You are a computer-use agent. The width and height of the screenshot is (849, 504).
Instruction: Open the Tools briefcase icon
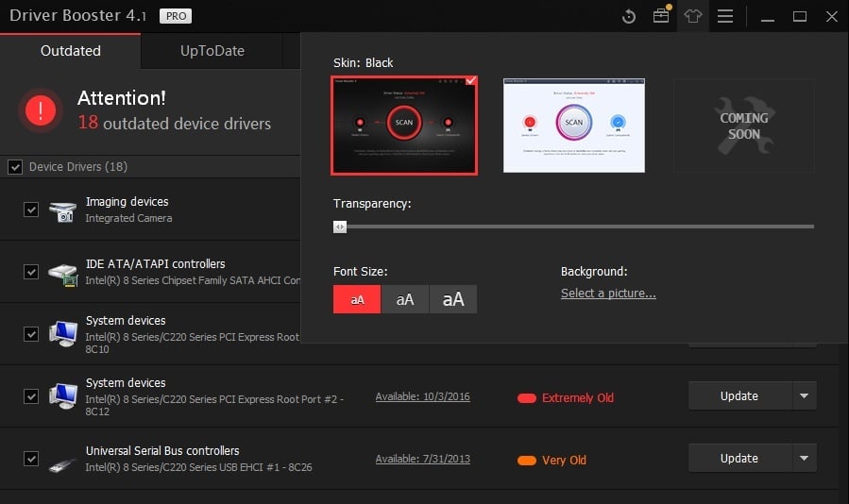click(x=661, y=17)
